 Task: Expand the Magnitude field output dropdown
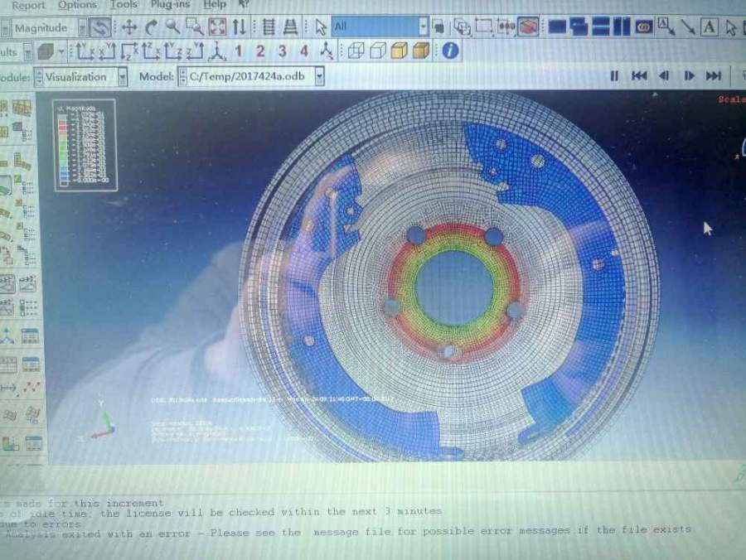[82, 28]
